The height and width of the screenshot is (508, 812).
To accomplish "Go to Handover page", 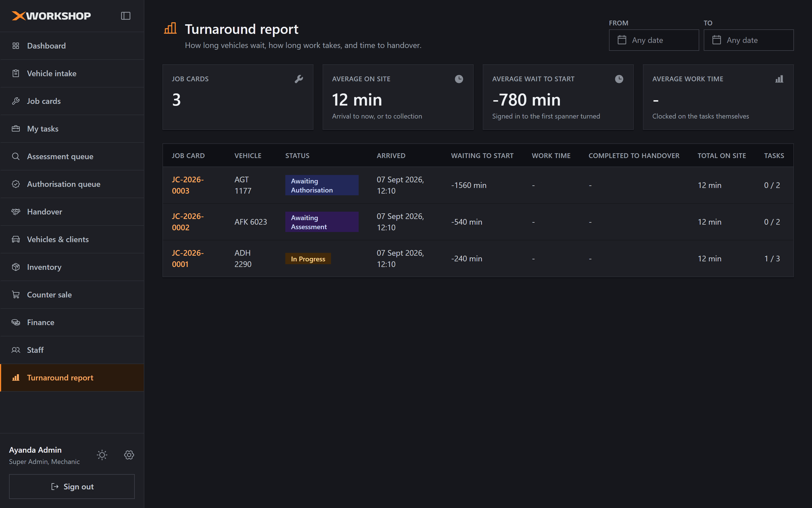I will (x=72, y=212).
